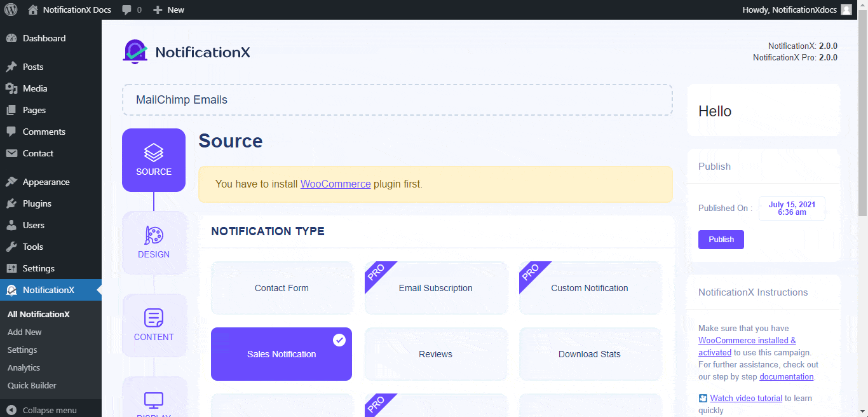Screen dimensions: 868x417
Task: Click the NotificationX logo at page top
Action: (x=186, y=52)
